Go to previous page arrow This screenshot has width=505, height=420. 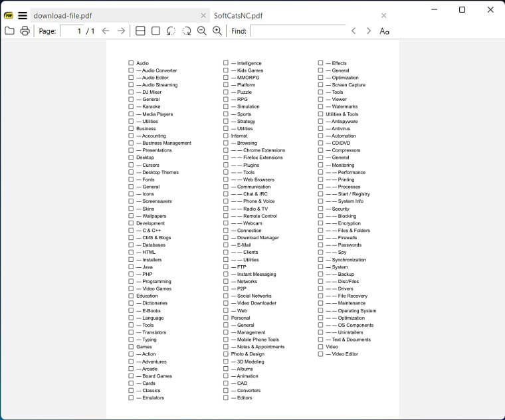click(106, 31)
